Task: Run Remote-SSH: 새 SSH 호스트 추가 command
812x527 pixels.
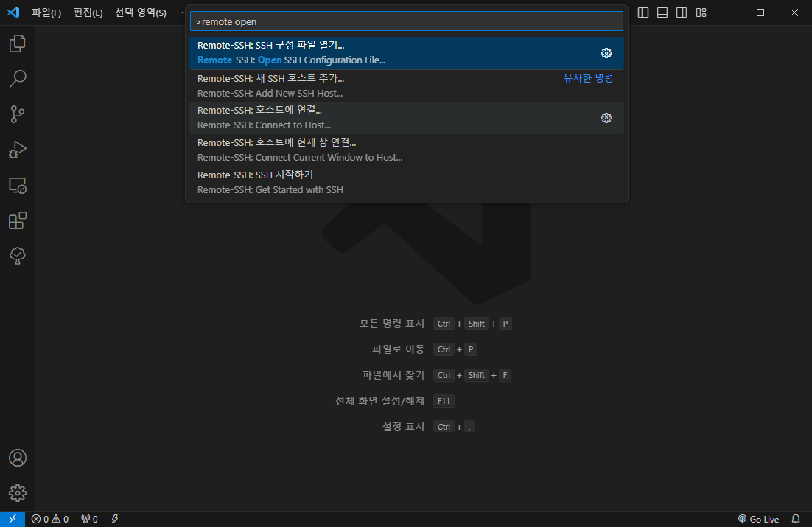Action: 407,85
